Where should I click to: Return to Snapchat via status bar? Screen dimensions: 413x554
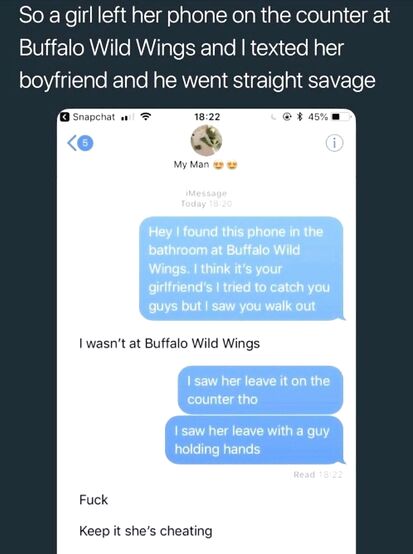pos(87,117)
